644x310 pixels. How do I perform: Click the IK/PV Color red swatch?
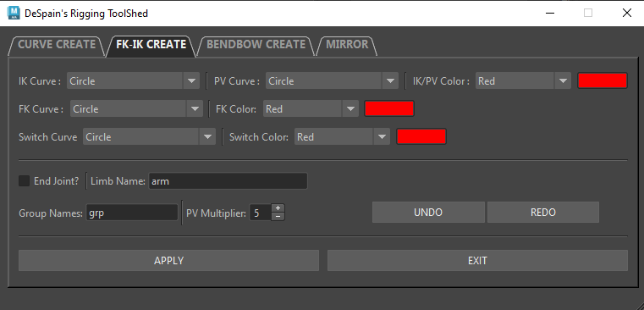(603, 80)
